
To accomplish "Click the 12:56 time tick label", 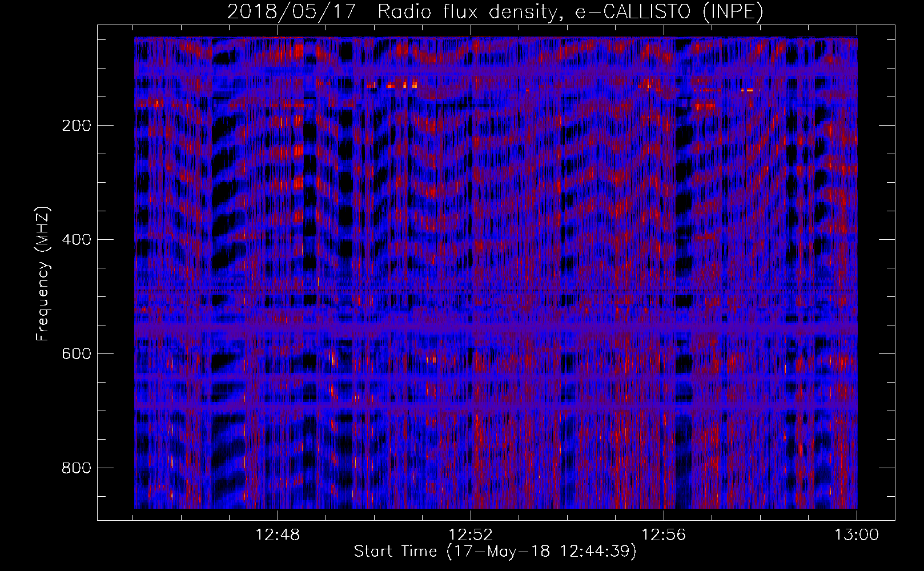I will (x=664, y=535).
